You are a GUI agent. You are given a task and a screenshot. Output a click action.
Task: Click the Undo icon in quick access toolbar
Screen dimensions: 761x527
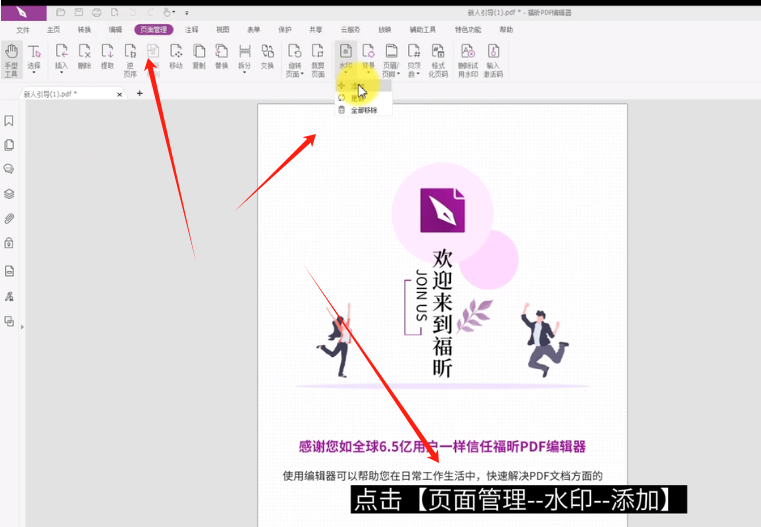pos(132,12)
